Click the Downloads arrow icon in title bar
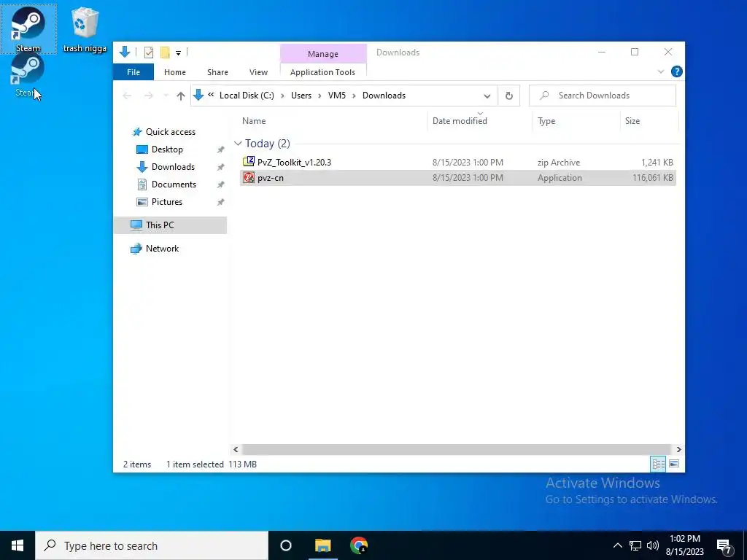Viewport: 747px width, 560px height. [125, 52]
